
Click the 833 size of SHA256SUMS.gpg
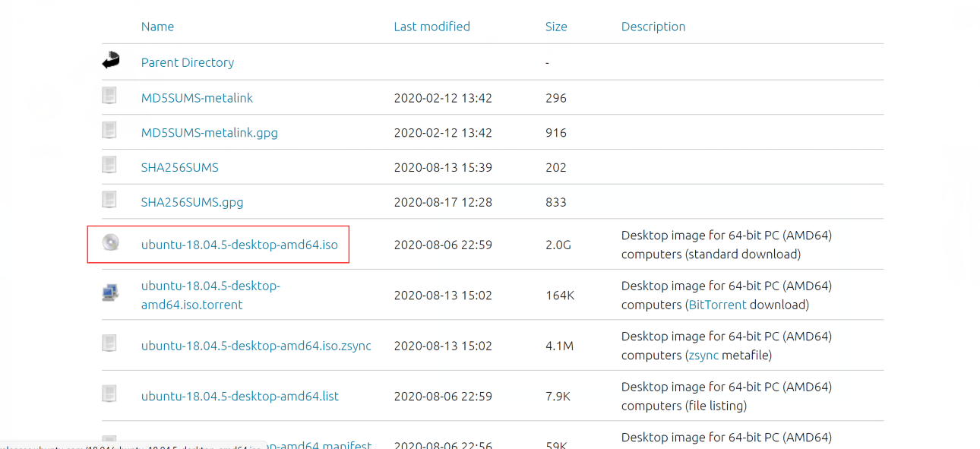click(x=556, y=202)
